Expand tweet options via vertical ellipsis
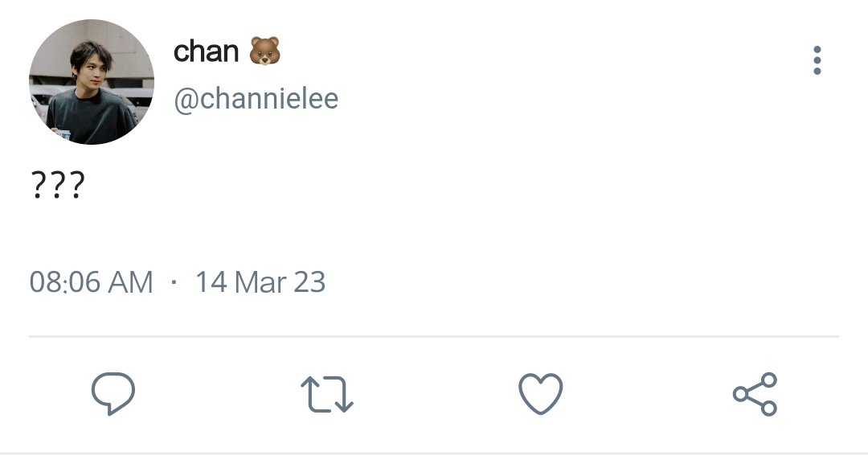 tap(817, 60)
